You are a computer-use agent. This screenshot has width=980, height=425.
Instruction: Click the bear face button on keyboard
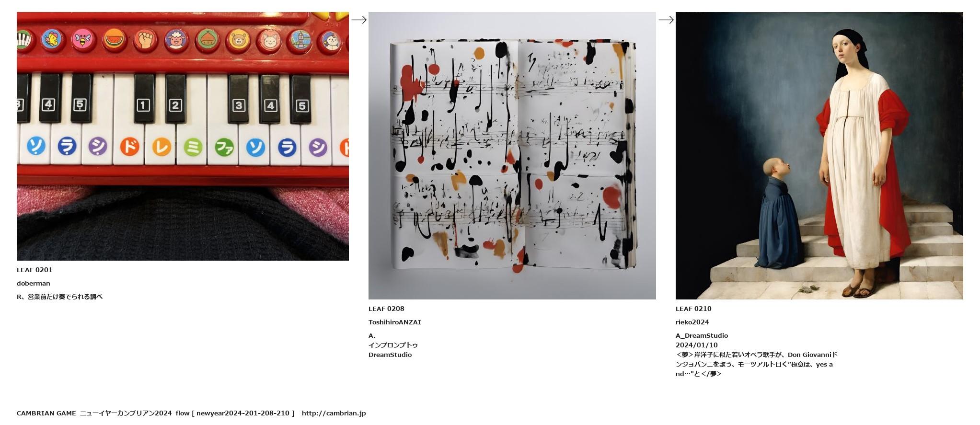pyautogui.click(x=238, y=39)
